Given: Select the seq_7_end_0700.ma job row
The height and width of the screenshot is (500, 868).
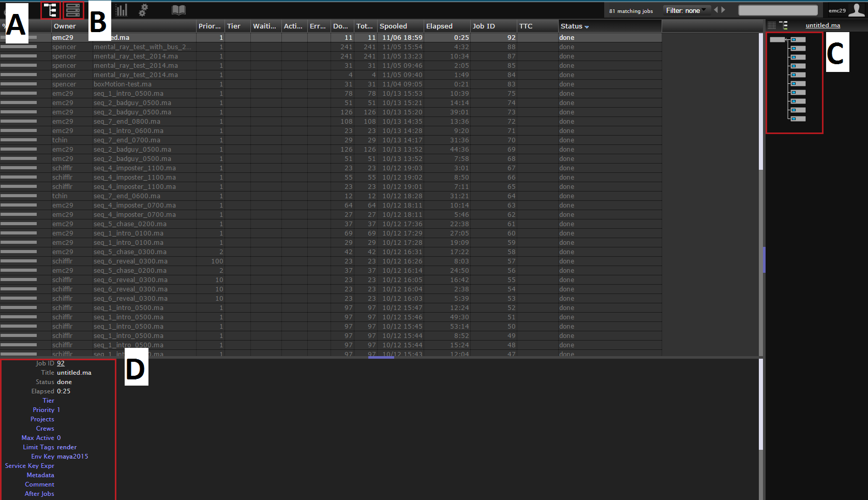Looking at the screenshot, I should tap(127, 140).
